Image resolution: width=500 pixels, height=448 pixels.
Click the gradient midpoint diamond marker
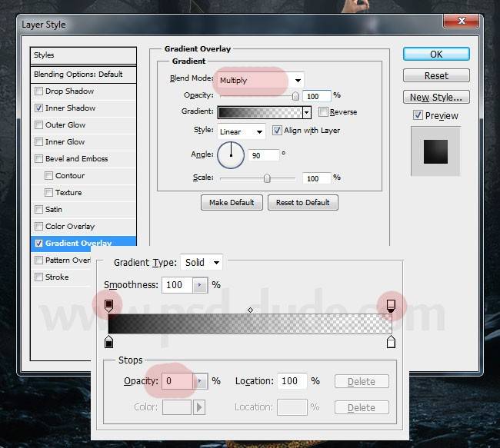coord(250,310)
